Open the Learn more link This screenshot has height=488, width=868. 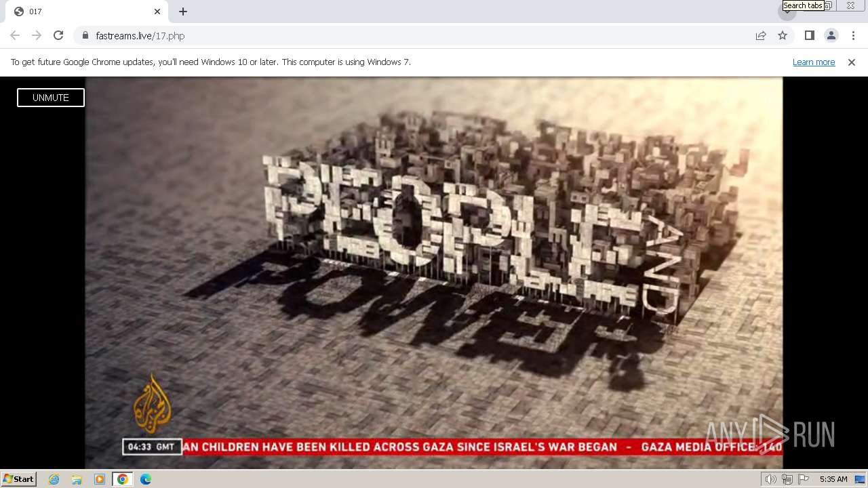814,62
